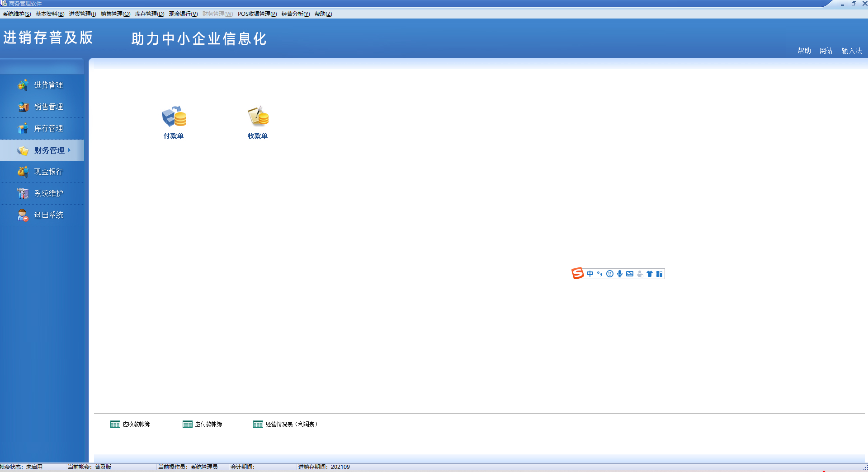Viewport: 868px width, 472px height.
Task: Select 退出系统 label in the sidebar
Action: point(48,215)
